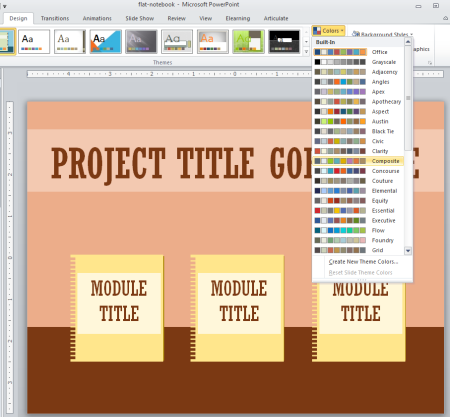
Task: Apply the black theme thumbnail
Action: pos(284,41)
